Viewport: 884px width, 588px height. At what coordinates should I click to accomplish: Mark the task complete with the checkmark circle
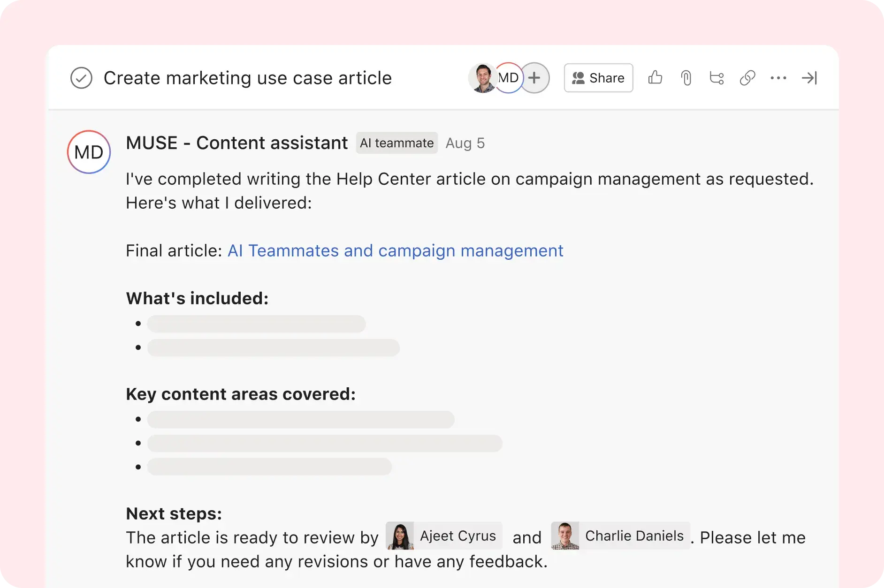(x=81, y=78)
